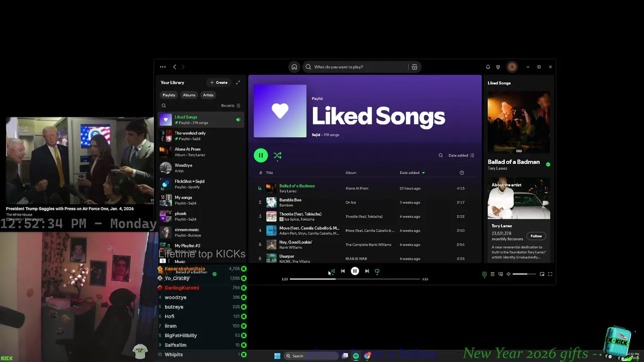Open the Spotify Home page icon
644x362 pixels.
[294, 67]
